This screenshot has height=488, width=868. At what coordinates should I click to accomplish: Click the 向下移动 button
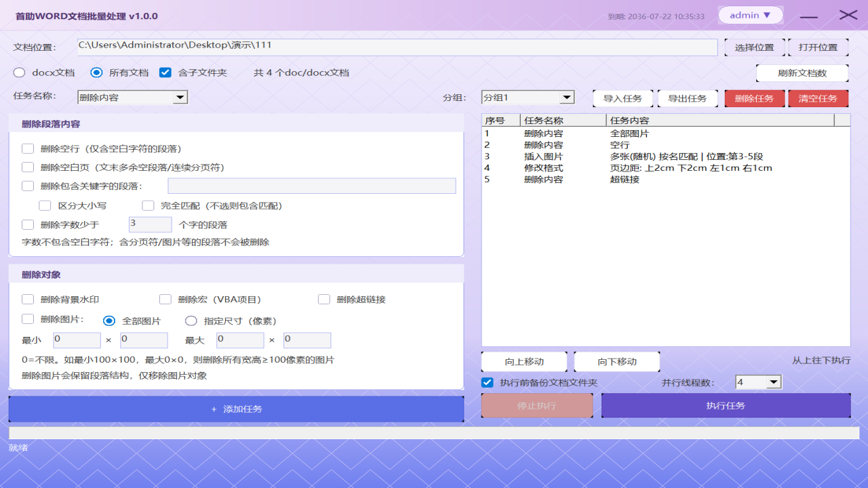(616, 361)
